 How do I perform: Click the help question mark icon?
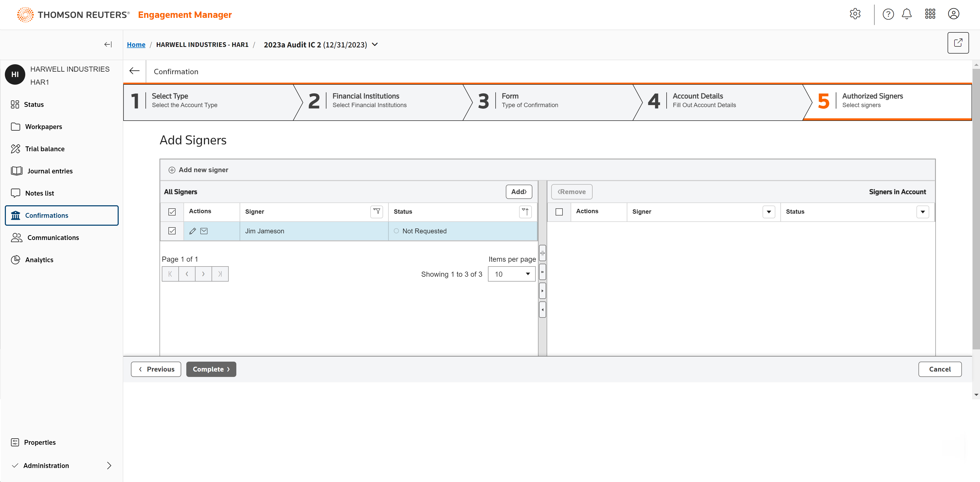888,14
